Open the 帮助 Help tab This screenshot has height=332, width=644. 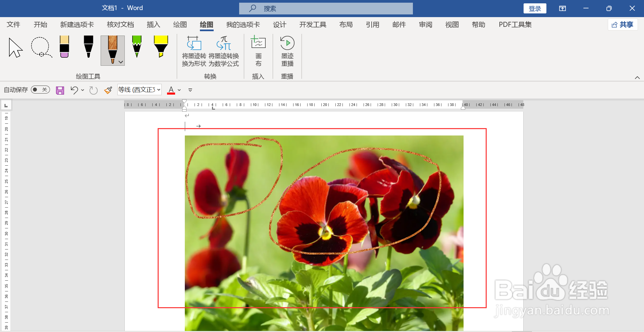pyautogui.click(x=478, y=24)
